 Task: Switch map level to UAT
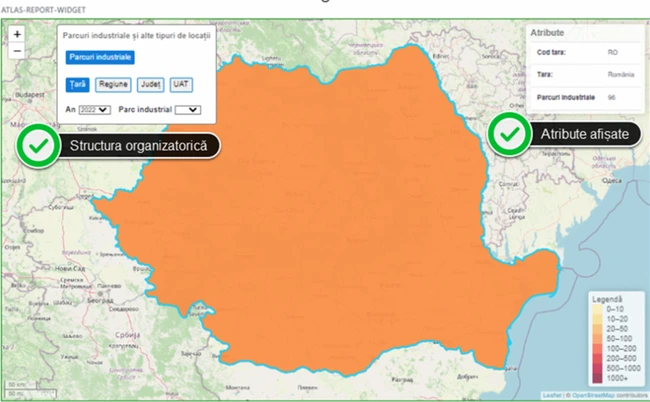coord(181,85)
